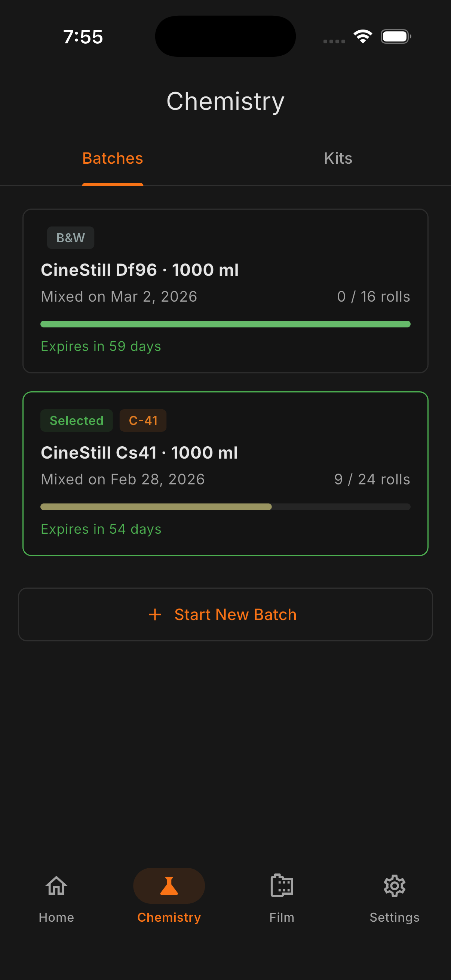451x980 pixels.
Task: Tap the green Df96 progress bar
Action: (x=225, y=324)
